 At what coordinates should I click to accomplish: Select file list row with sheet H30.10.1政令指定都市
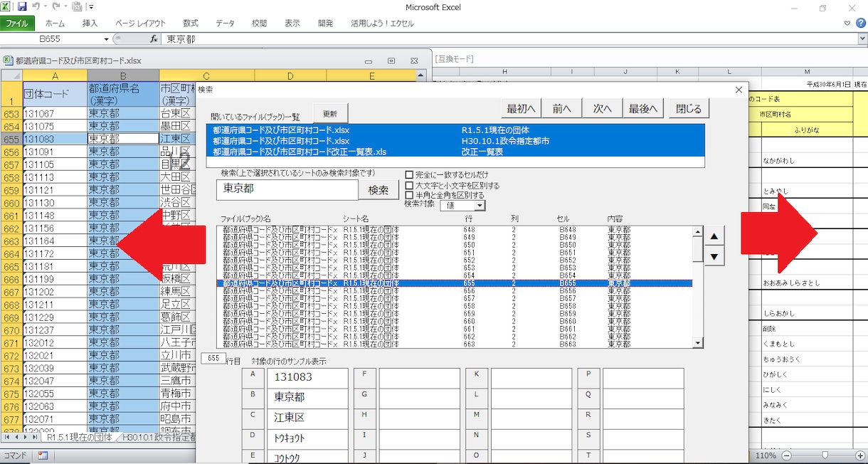(455, 141)
